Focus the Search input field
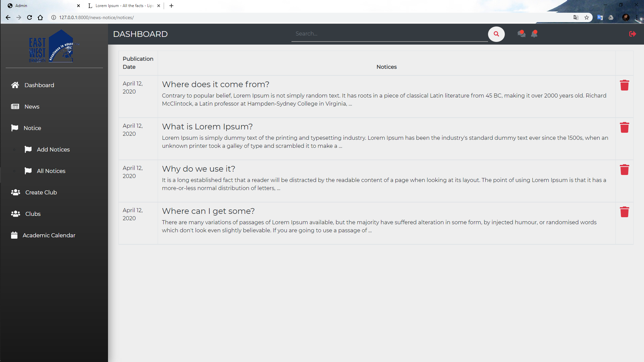The width and height of the screenshot is (644, 362). (x=389, y=34)
